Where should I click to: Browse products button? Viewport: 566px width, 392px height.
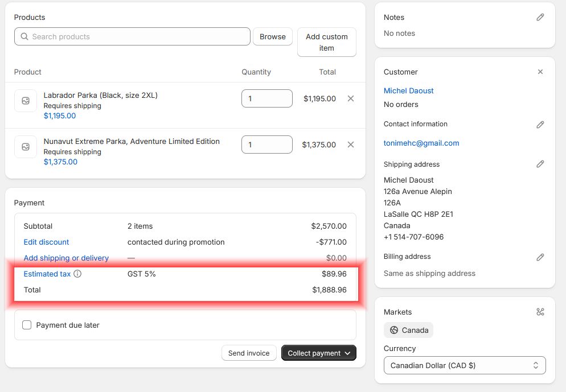click(273, 36)
